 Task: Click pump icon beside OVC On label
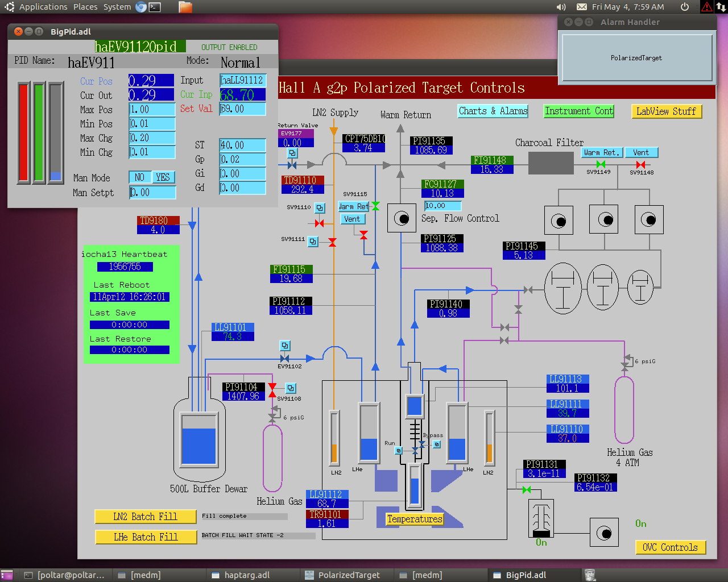[x=604, y=533]
